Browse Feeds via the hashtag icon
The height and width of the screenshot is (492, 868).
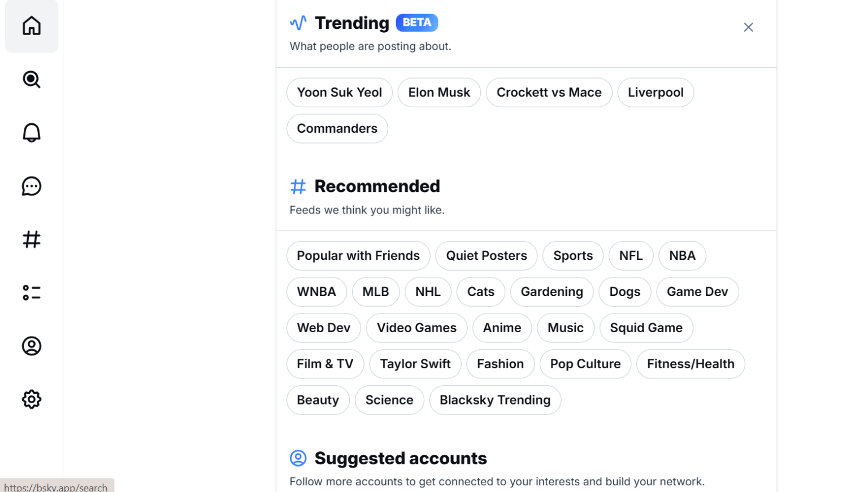pos(31,239)
